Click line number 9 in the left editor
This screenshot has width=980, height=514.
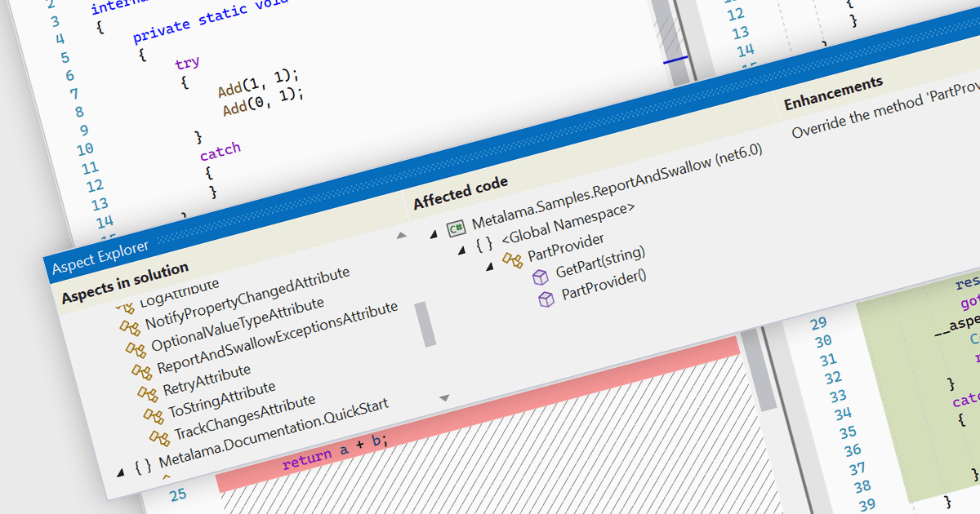tap(83, 129)
